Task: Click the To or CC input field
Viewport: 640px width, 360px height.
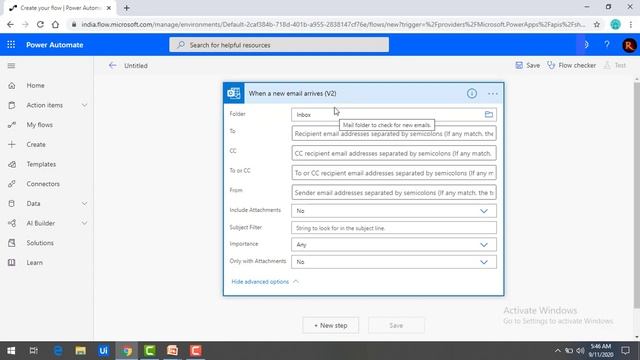Action: coord(394,173)
